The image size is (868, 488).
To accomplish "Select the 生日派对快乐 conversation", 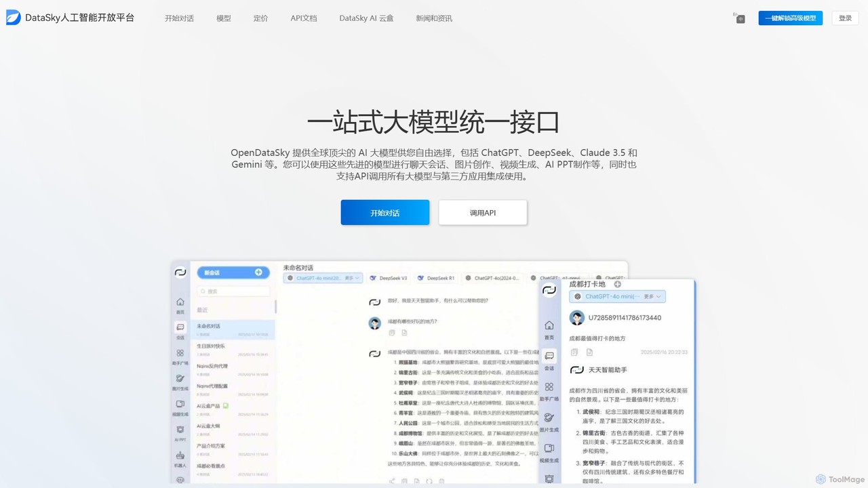I will 233,349.
